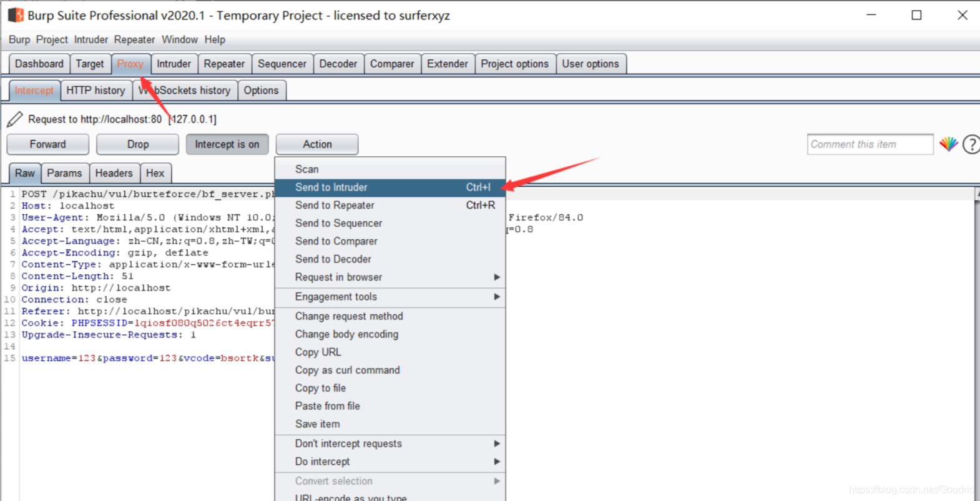This screenshot has width=980, height=501.
Task: Toggle the Intercept is on button
Action: click(x=227, y=144)
